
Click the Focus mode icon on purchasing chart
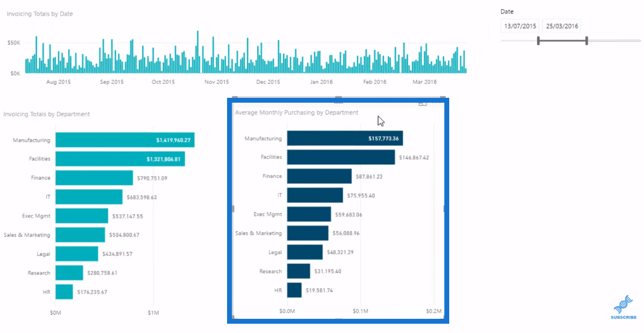423,104
